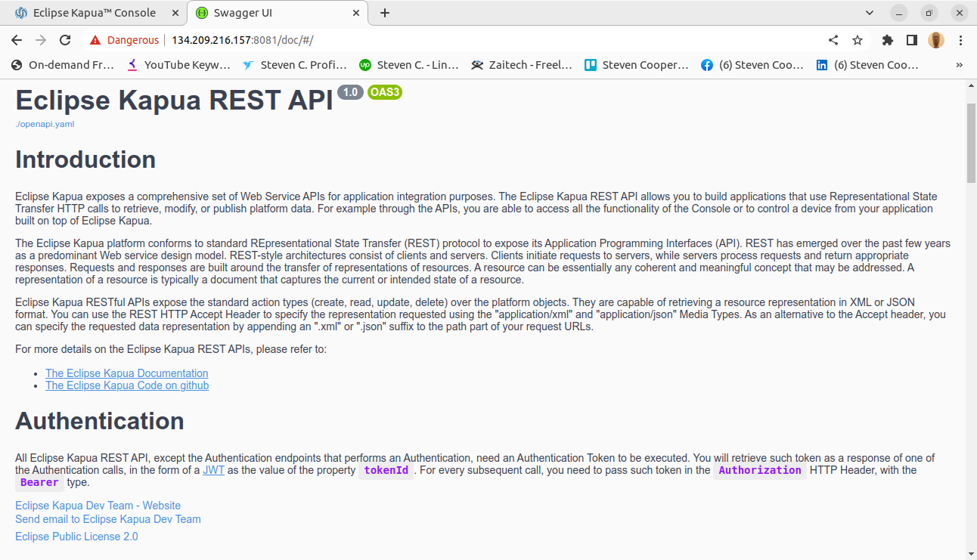Open Zaitech - Freel... bookmark
977x560 pixels.
[522, 65]
